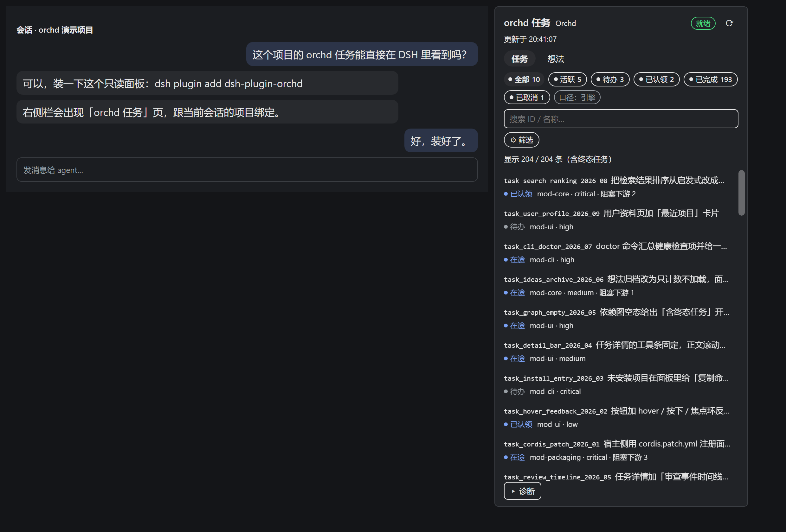This screenshot has width=786, height=532.
Task: Expand the 诊断 diagnostics section
Action: tap(522, 491)
